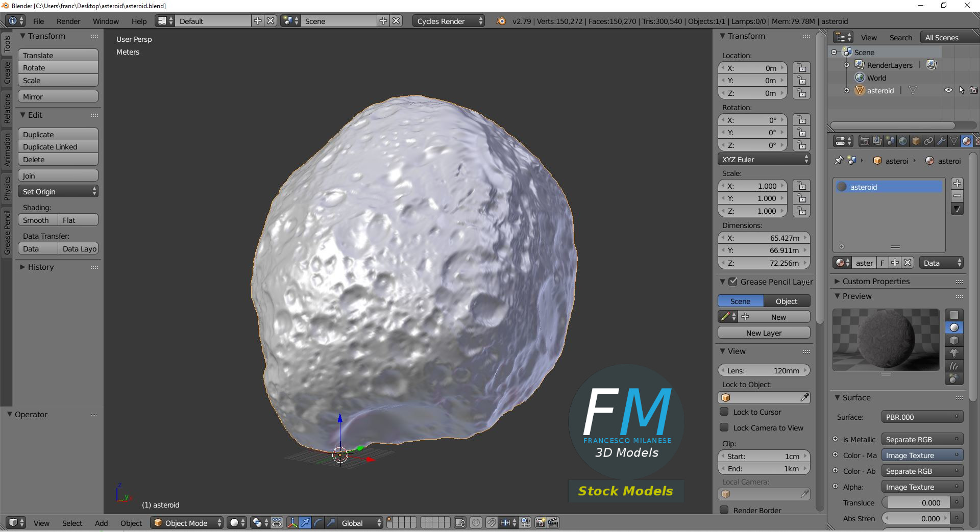Enable Lock Camera to View checkbox
The image size is (980, 532).
pyautogui.click(x=724, y=427)
